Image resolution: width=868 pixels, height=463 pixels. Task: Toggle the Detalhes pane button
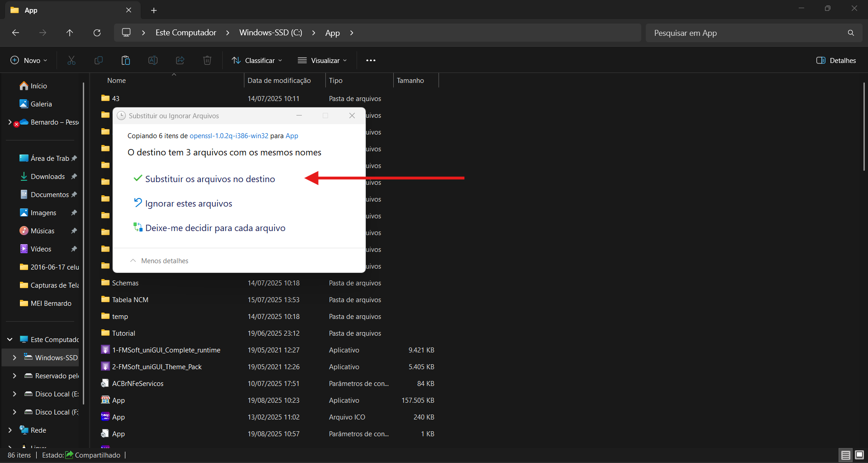836,60
